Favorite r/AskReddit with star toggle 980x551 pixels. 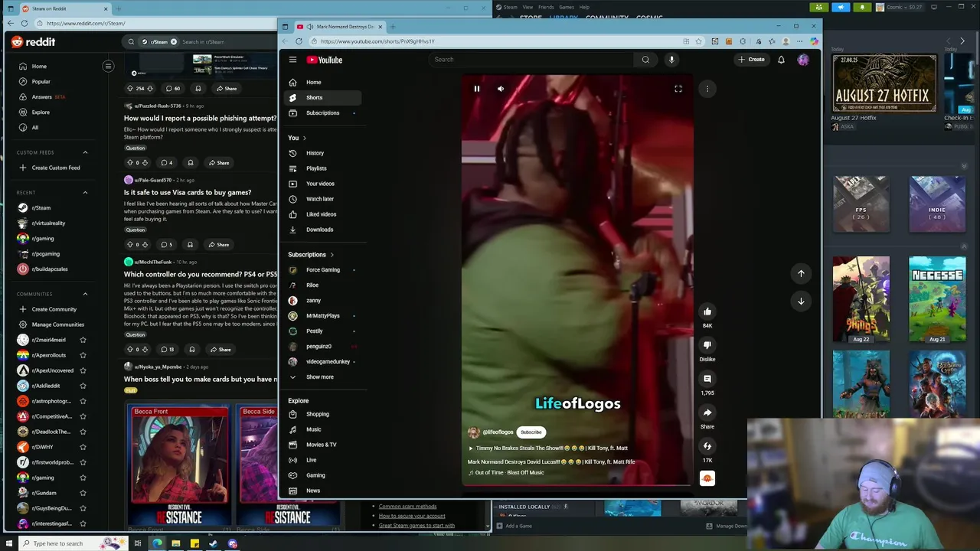click(x=83, y=386)
